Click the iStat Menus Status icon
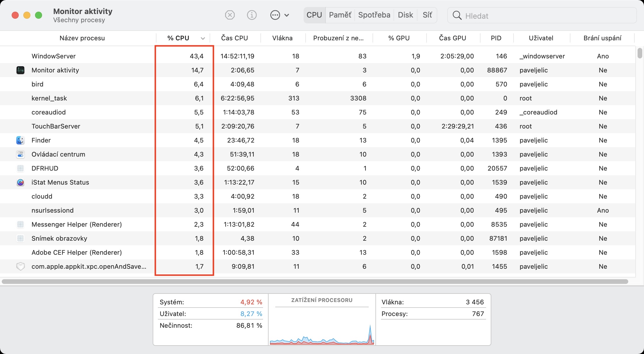 point(20,182)
